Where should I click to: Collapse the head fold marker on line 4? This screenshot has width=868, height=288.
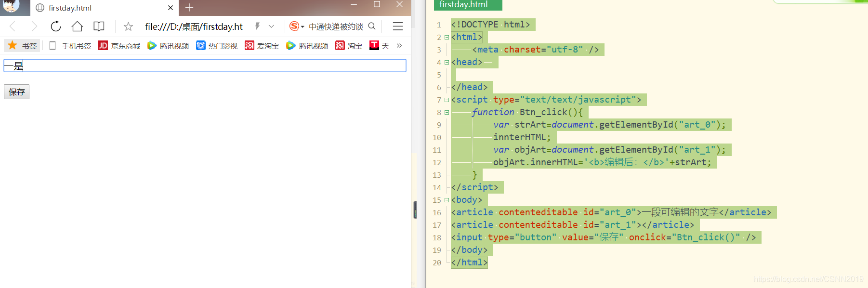tap(447, 62)
